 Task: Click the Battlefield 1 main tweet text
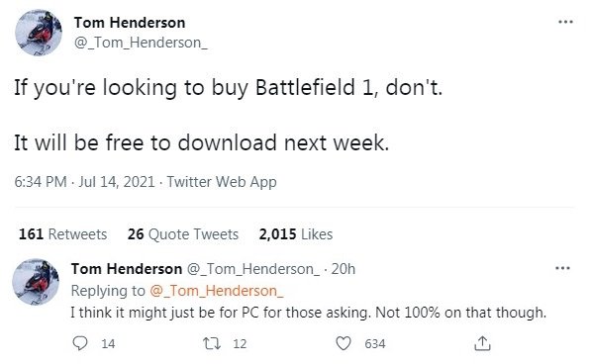tap(228, 115)
